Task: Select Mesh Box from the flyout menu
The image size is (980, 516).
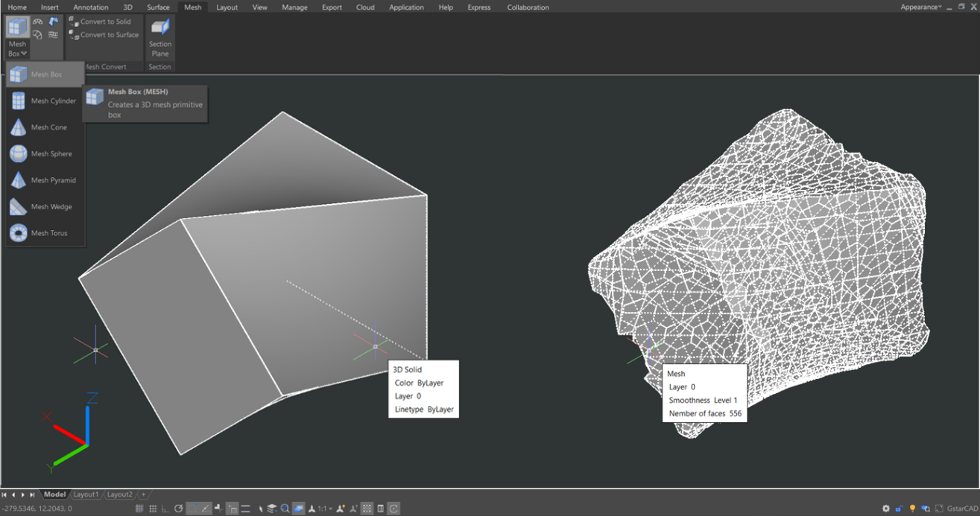Action: tap(46, 74)
